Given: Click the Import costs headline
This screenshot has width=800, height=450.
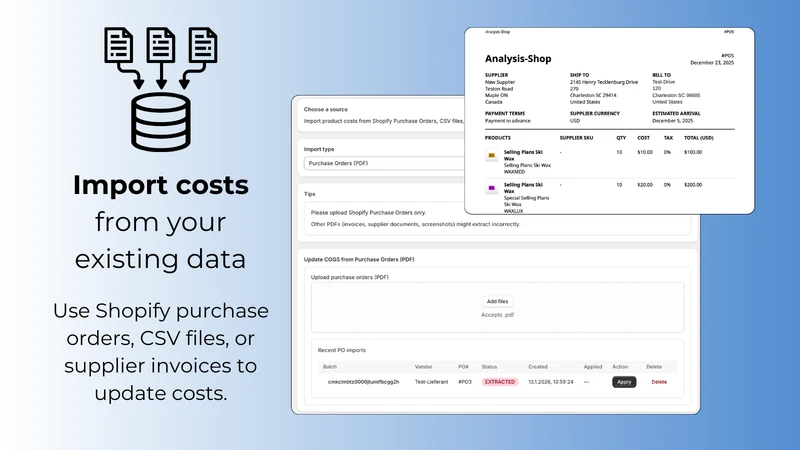Looking at the screenshot, I should (x=161, y=185).
